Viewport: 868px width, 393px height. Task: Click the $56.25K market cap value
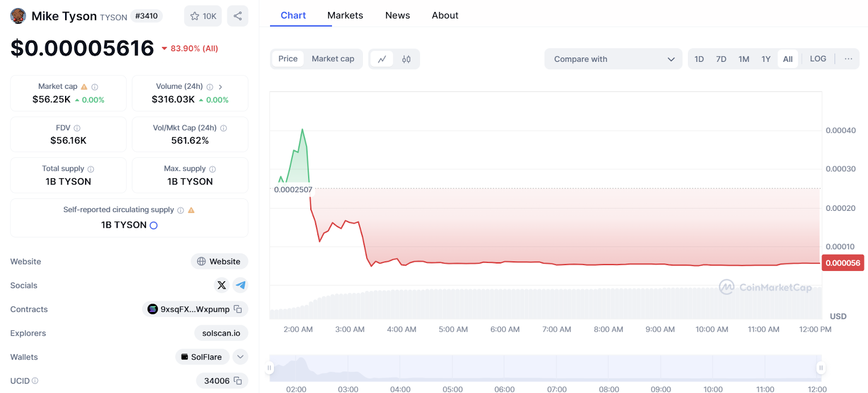click(x=52, y=99)
